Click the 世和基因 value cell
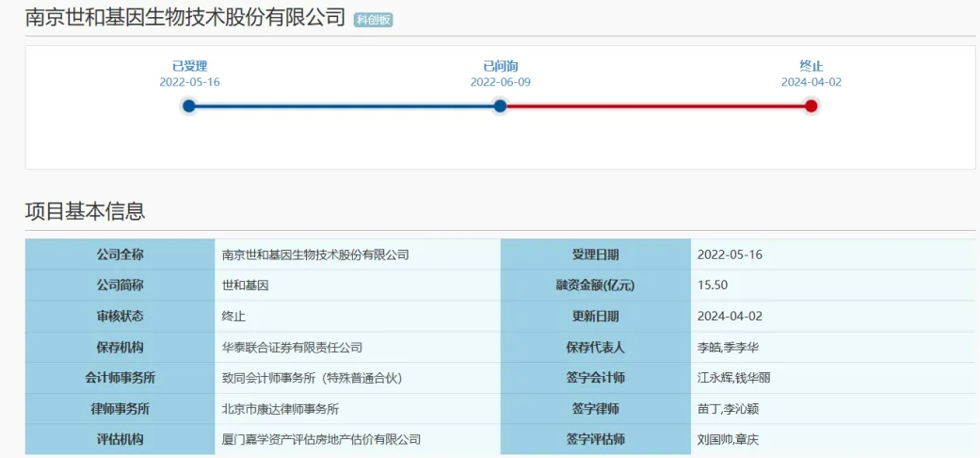The height and width of the screenshot is (458, 980). [358, 286]
